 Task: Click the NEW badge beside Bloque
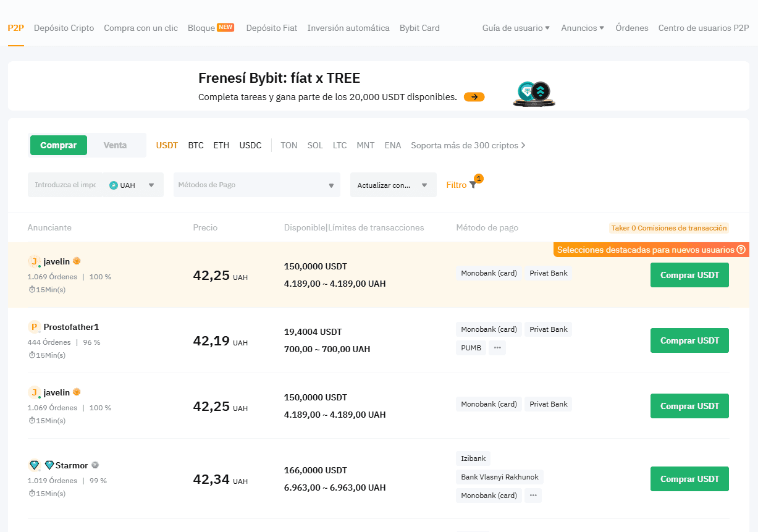[x=225, y=27]
